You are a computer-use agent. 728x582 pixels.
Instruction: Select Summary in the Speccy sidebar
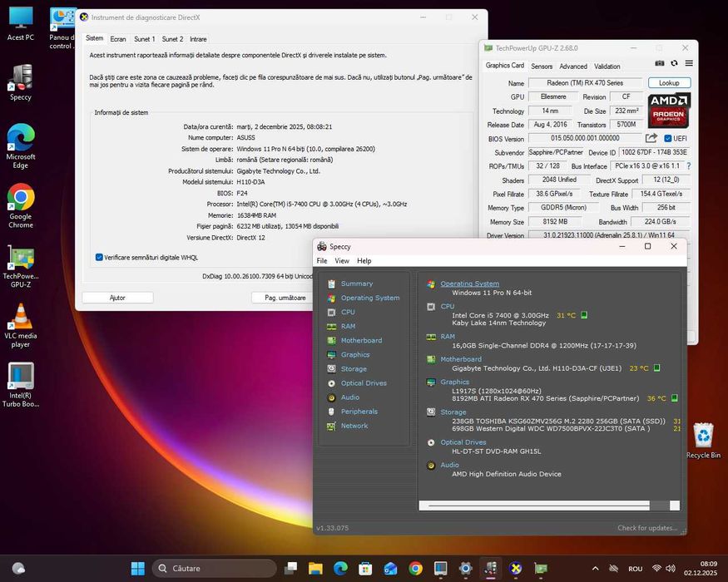click(x=357, y=284)
